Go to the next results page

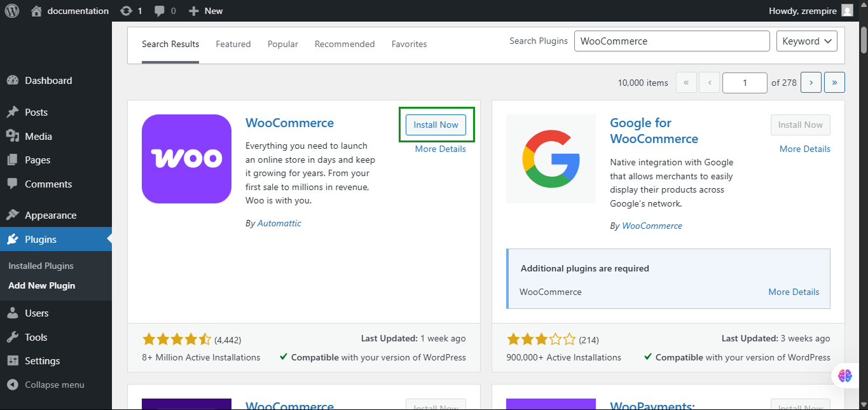811,83
